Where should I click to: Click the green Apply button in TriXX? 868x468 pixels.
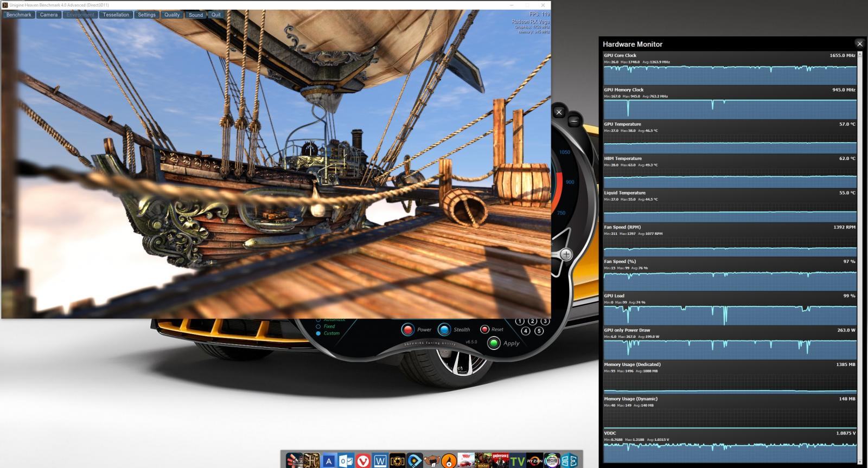coord(494,343)
